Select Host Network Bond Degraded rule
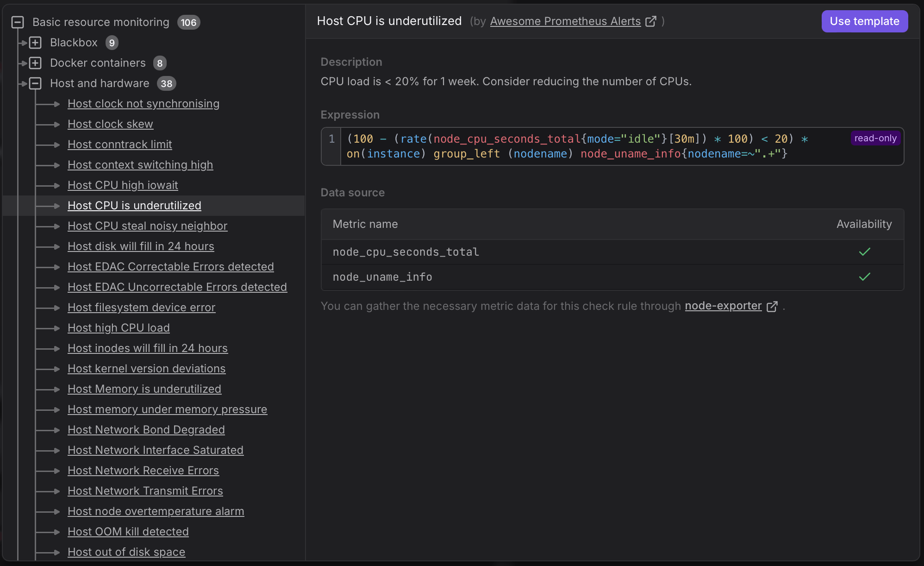The height and width of the screenshot is (566, 924). click(146, 430)
